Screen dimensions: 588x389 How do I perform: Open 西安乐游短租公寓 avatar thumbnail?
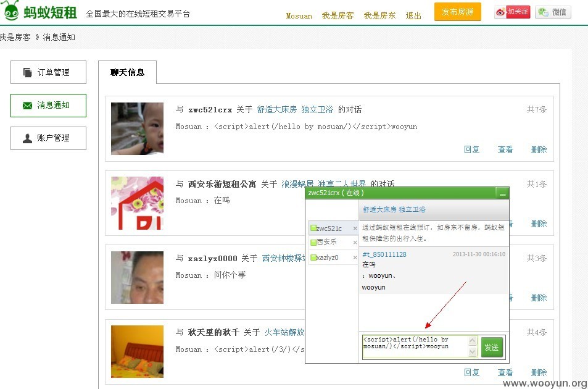click(137, 203)
